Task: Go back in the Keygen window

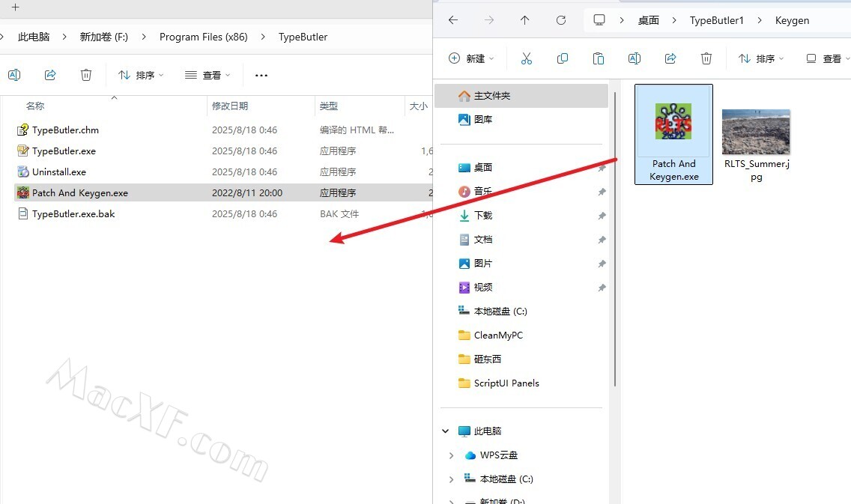Action: coord(453,20)
